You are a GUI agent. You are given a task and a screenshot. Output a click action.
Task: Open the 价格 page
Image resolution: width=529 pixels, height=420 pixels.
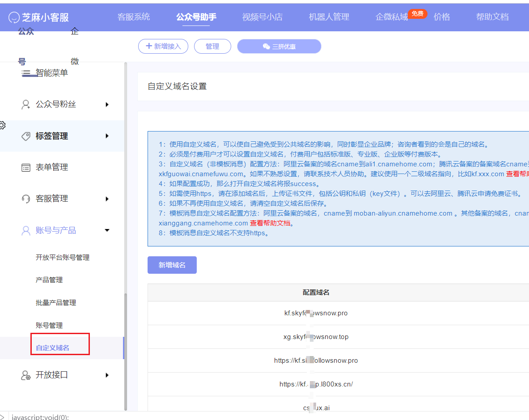(x=442, y=17)
